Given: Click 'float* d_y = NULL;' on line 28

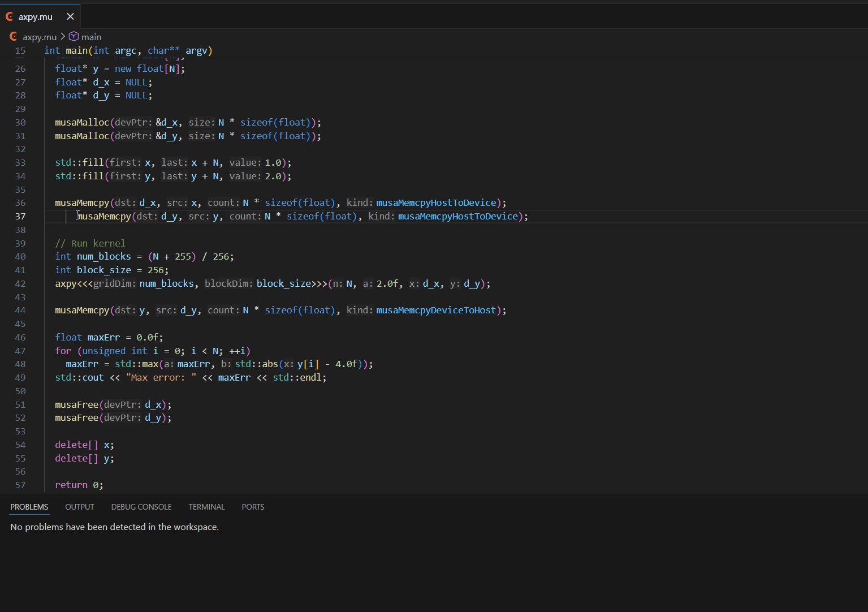Looking at the screenshot, I should pyautogui.click(x=103, y=95).
